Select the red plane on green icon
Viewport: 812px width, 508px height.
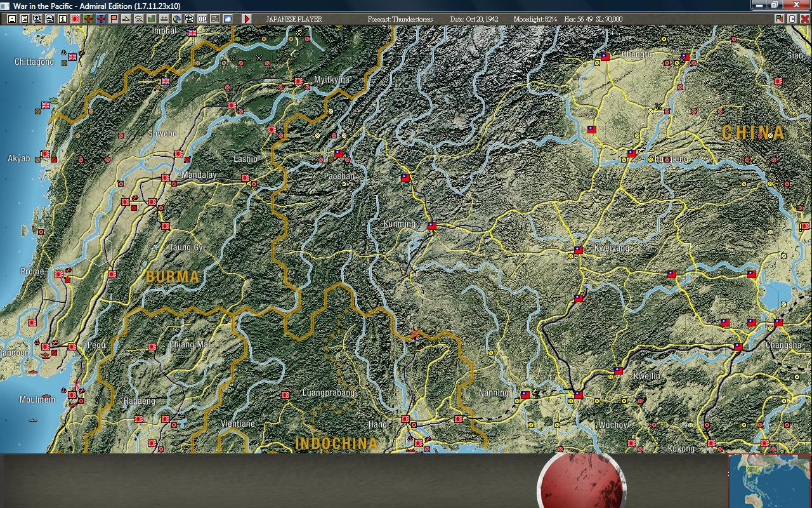pos(88,19)
